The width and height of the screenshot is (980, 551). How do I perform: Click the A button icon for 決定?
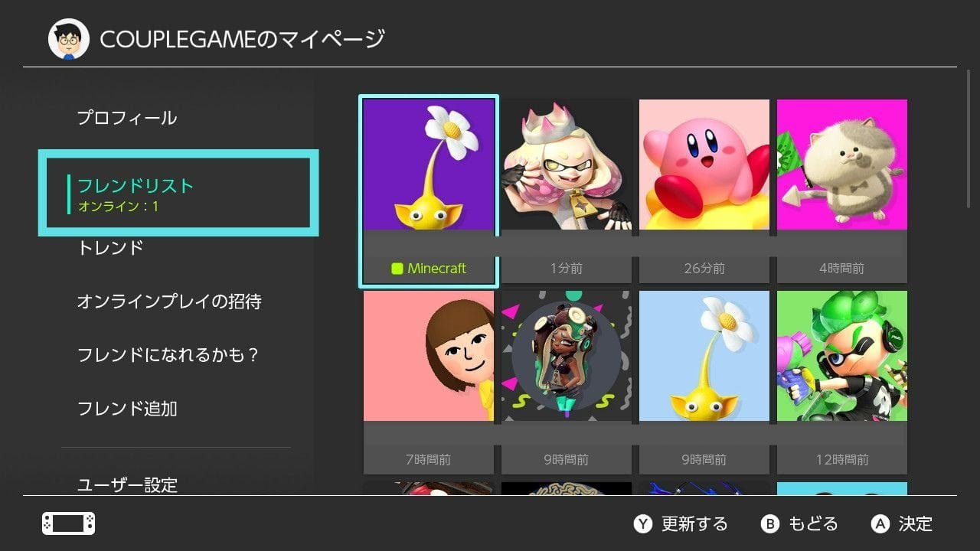pos(880,524)
